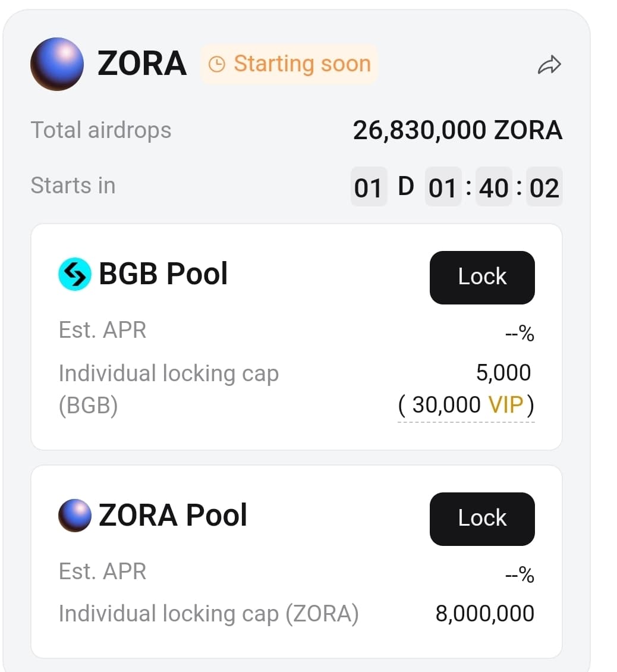
Task: Open the ZORA Pool title
Action: [172, 516]
